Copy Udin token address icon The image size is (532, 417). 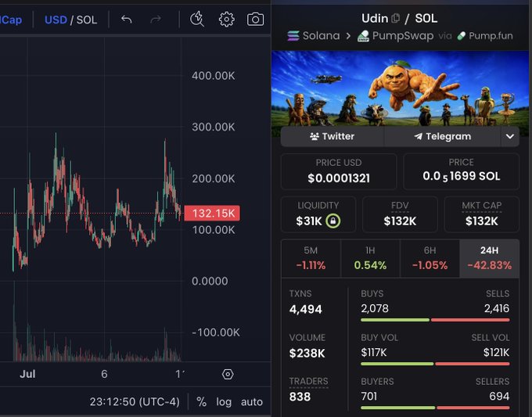coord(396,18)
